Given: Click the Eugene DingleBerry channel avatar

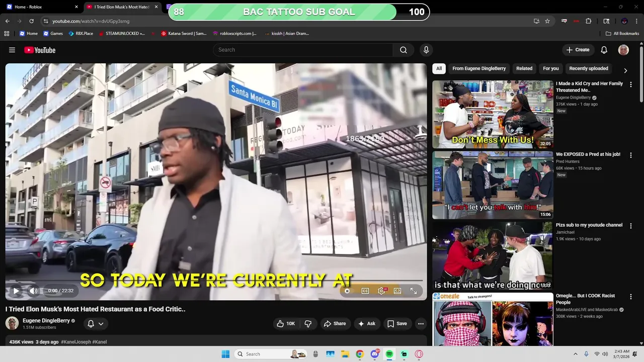Looking at the screenshot, I should click(12, 323).
